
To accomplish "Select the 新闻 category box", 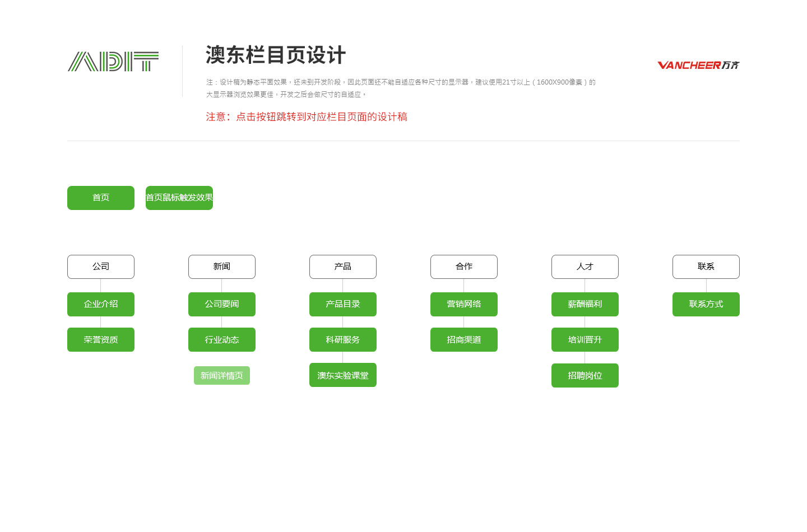I will tap(222, 267).
